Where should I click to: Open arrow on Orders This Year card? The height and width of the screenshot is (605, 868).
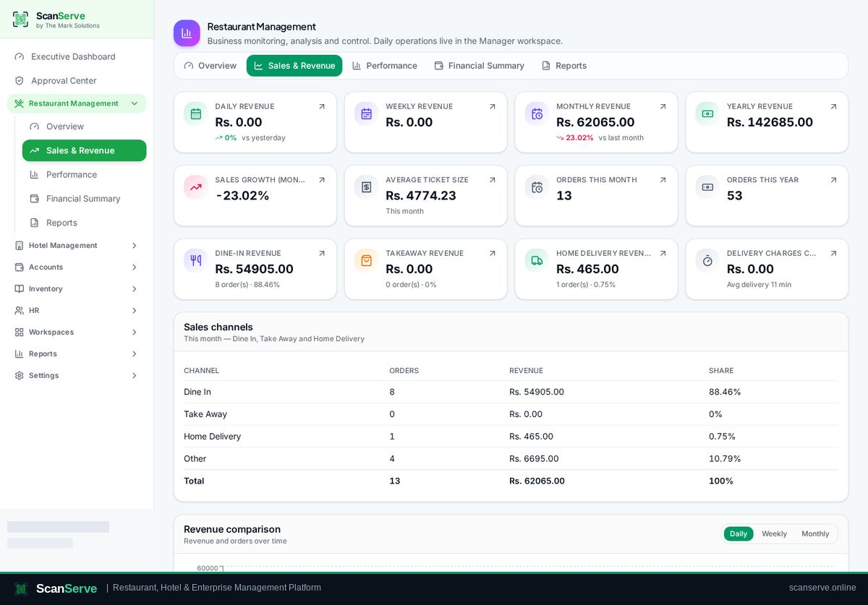click(833, 180)
